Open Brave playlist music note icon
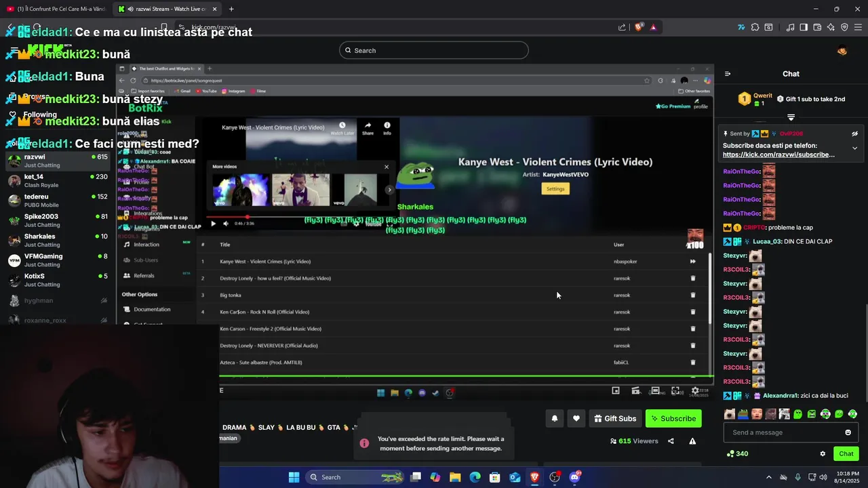 (x=791, y=27)
